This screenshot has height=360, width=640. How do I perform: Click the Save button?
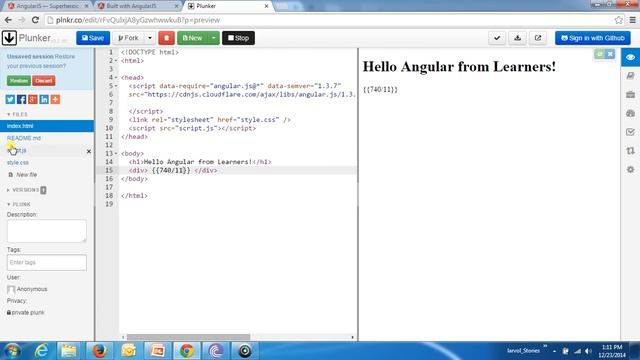[x=93, y=38]
